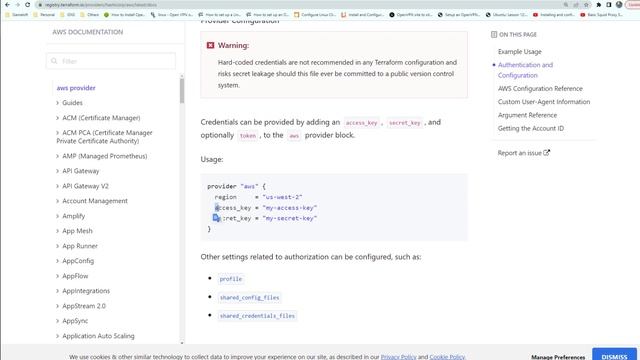Screen dimensions: 640x360
Task: Follow the 'profile' code link
Action: 231,279
